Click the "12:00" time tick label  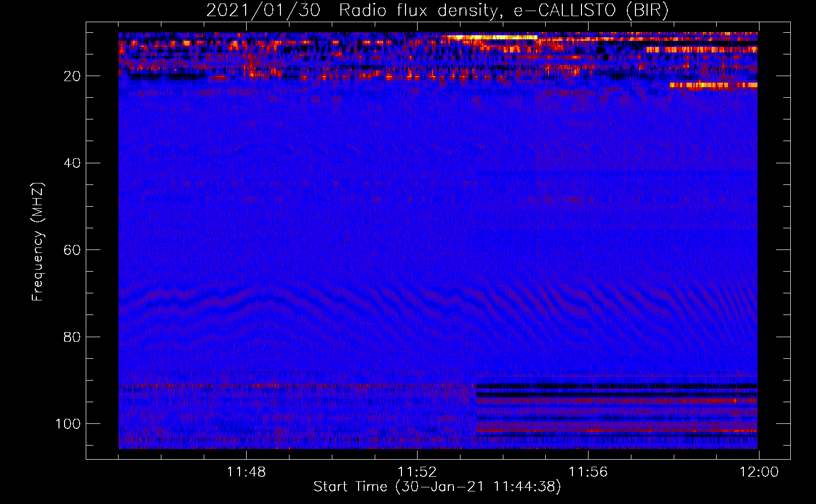pyautogui.click(x=759, y=472)
